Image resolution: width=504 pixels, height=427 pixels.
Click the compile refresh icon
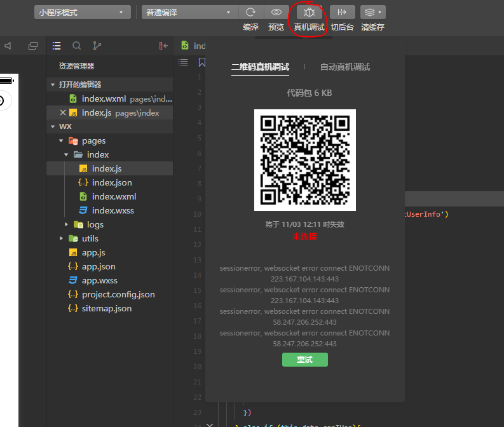(x=250, y=12)
